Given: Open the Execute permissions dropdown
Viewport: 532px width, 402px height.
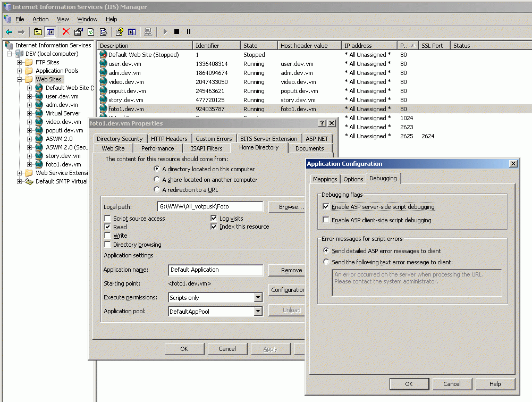Looking at the screenshot, I should coord(258,297).
